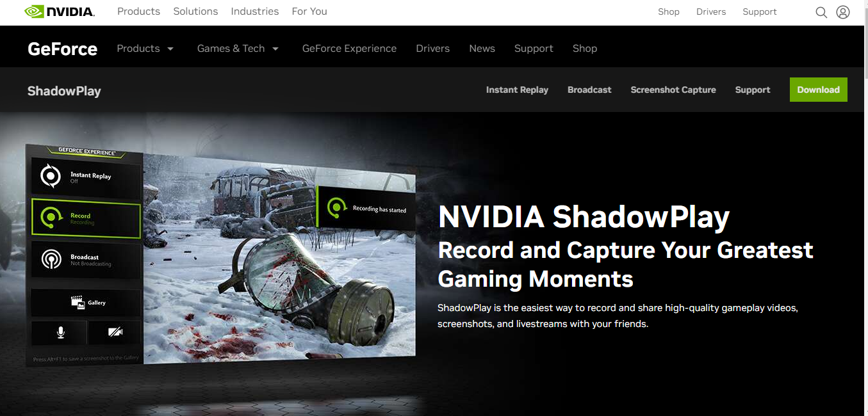Open the Drivers link in GeForce bar
This screenshot has height=416, width=868.
(x=432, y=49)
